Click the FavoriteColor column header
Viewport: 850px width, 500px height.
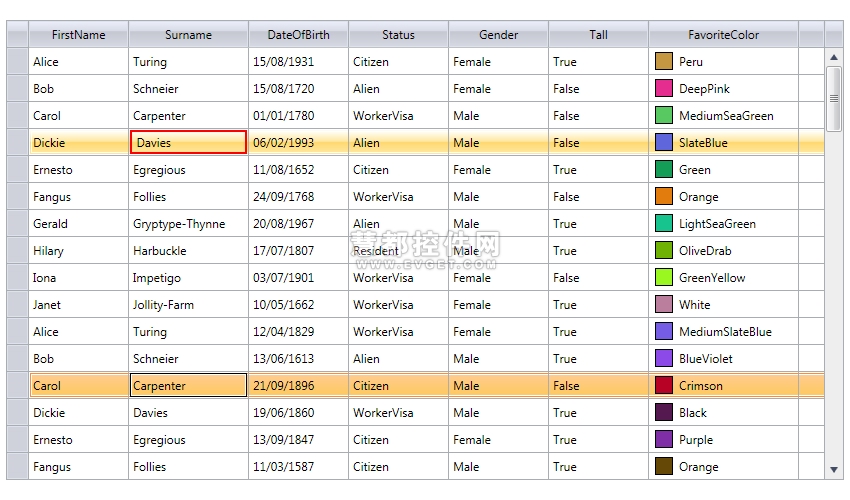[723, 35]
